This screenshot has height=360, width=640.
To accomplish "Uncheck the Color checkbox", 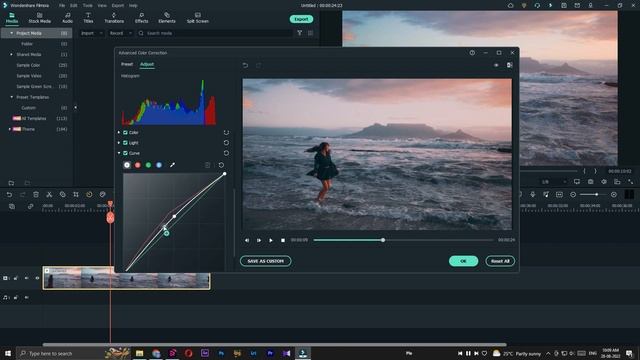I will point(125,133).
